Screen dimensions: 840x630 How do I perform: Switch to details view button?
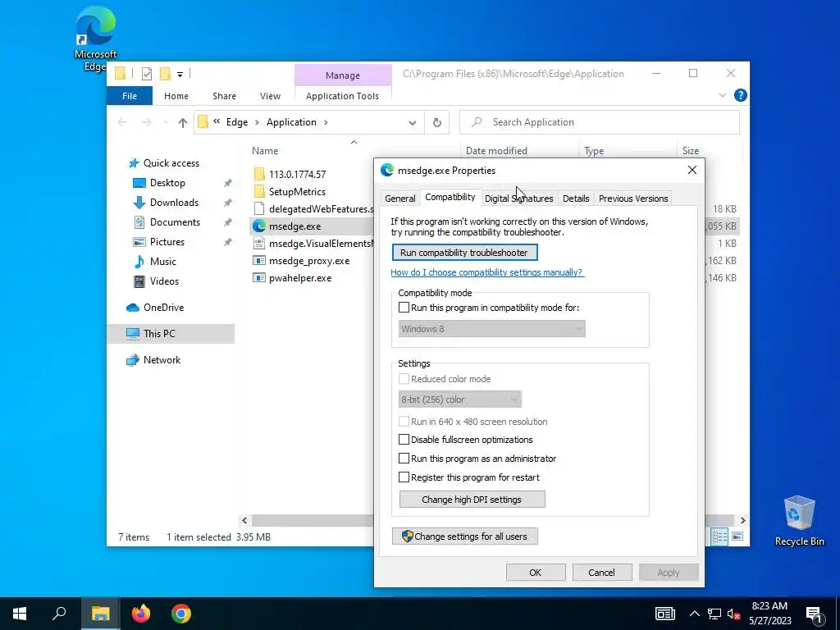coord(720,536)
